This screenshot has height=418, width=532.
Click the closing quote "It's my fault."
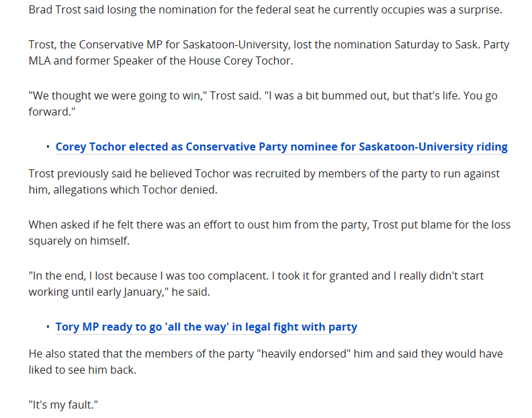click(64, 405)
